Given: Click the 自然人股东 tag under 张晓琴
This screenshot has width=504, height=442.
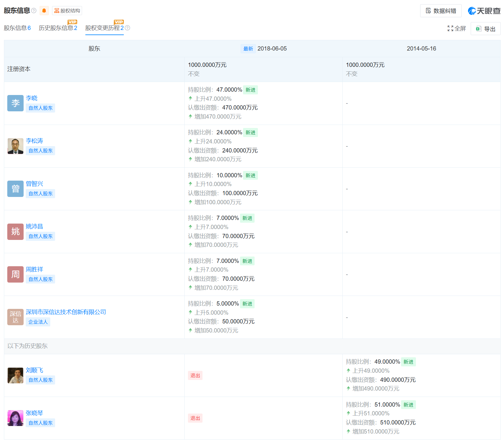Looking at the screenshot, I should click(x=40, y=423).
